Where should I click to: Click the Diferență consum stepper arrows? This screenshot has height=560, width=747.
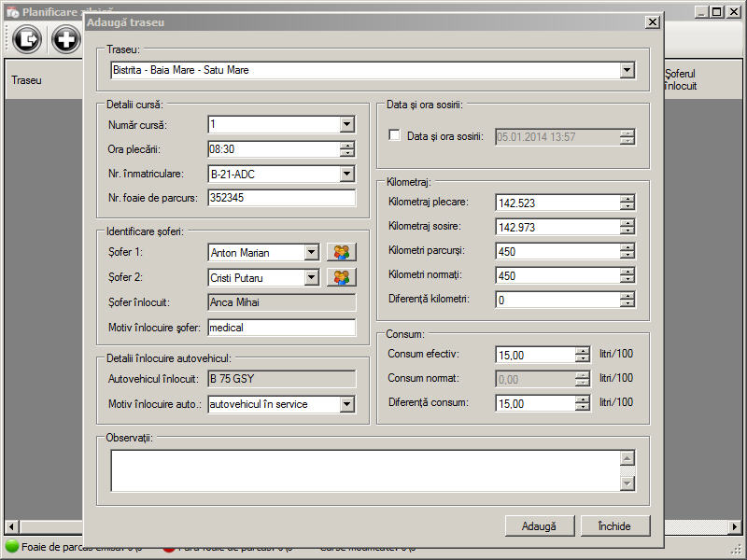[x=582, y=403]
